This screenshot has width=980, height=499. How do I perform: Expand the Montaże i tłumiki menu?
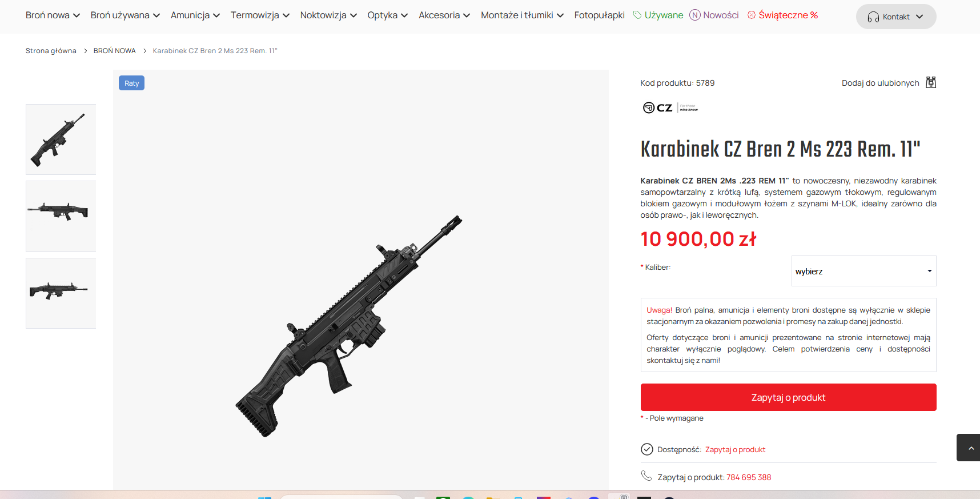pyautogui.click(x=522, y=15)
